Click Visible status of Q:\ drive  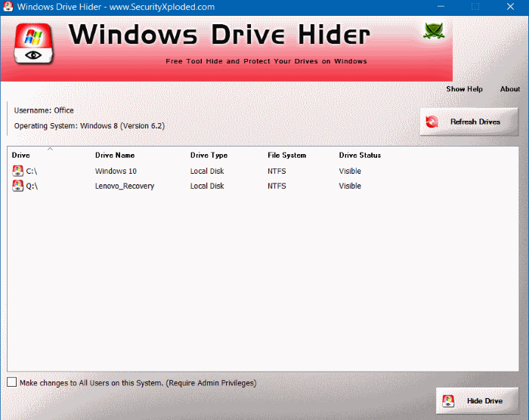tap(350, 186)
